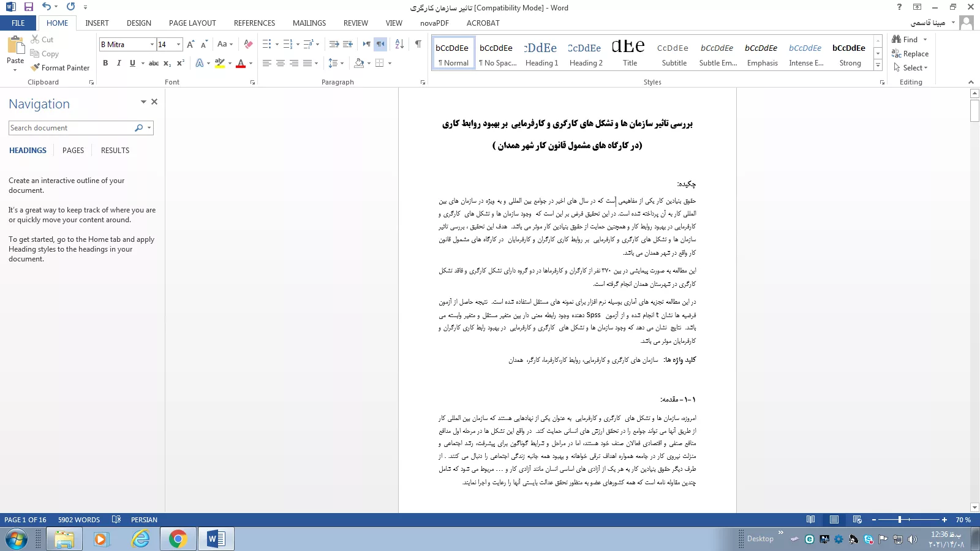The width and height of the screenshot is (980, 551).
Task: Open PAGES tab in Navigation pane
Action: point(73,151)
